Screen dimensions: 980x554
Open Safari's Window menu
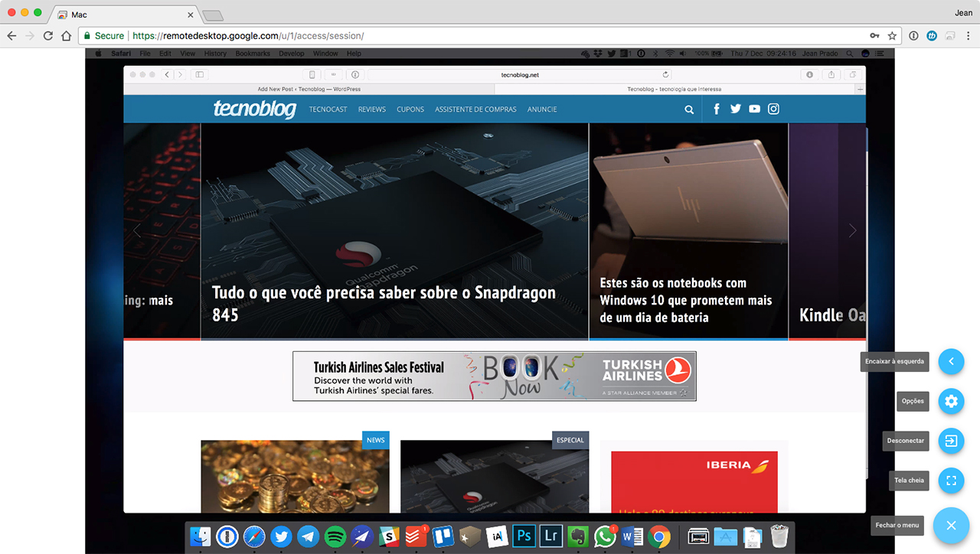[325, 54]
